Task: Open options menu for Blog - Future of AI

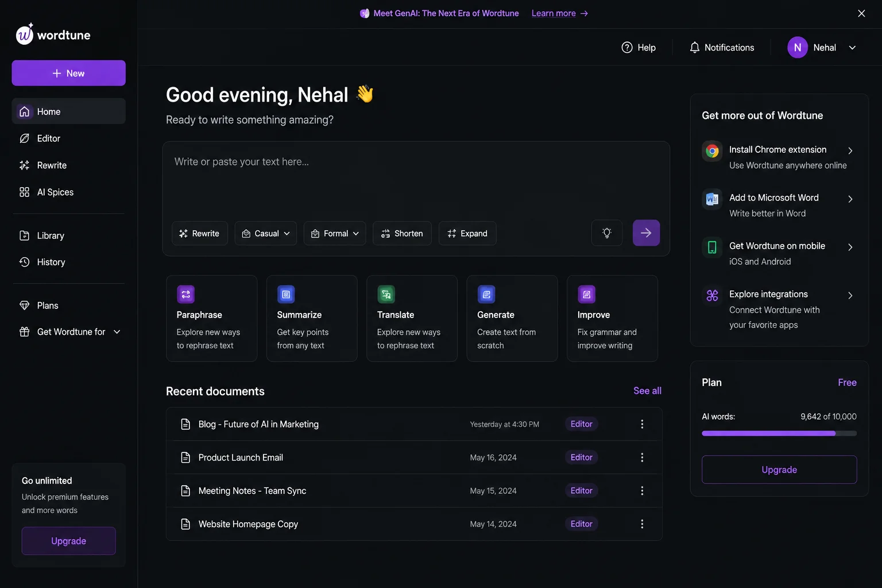Action: 642,424
